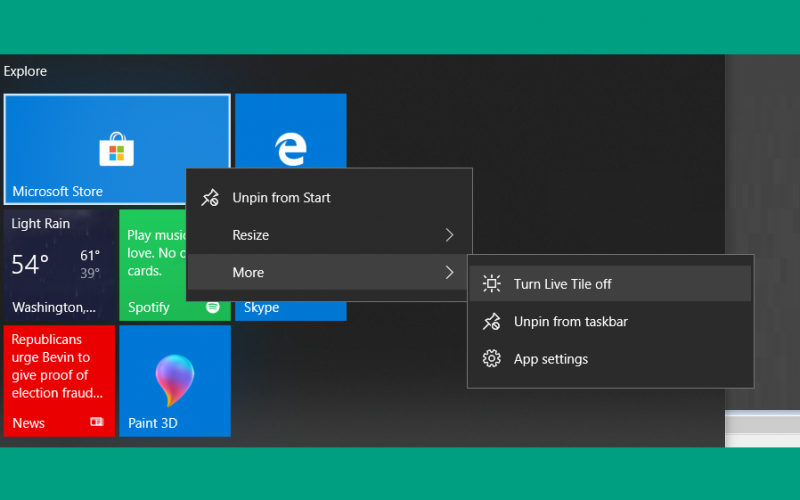The image size is (800, 500).
Task: Select Unpin from taskbar
Action: click(610, 321)
